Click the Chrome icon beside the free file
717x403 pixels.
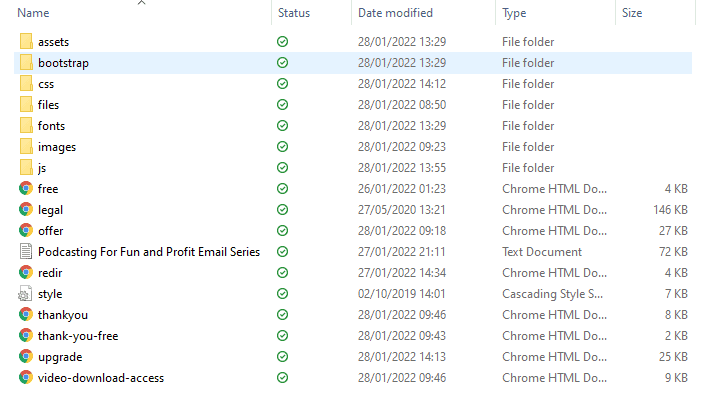point(26,189)
